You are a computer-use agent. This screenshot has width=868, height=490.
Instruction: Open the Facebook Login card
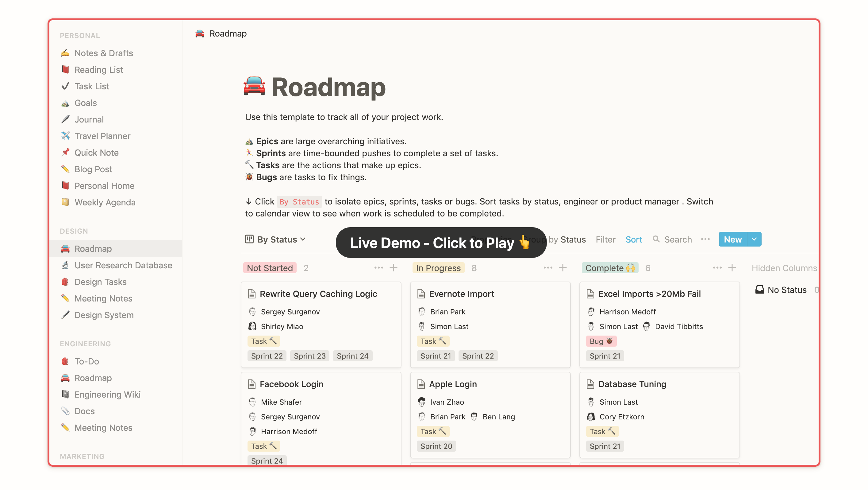321,418
